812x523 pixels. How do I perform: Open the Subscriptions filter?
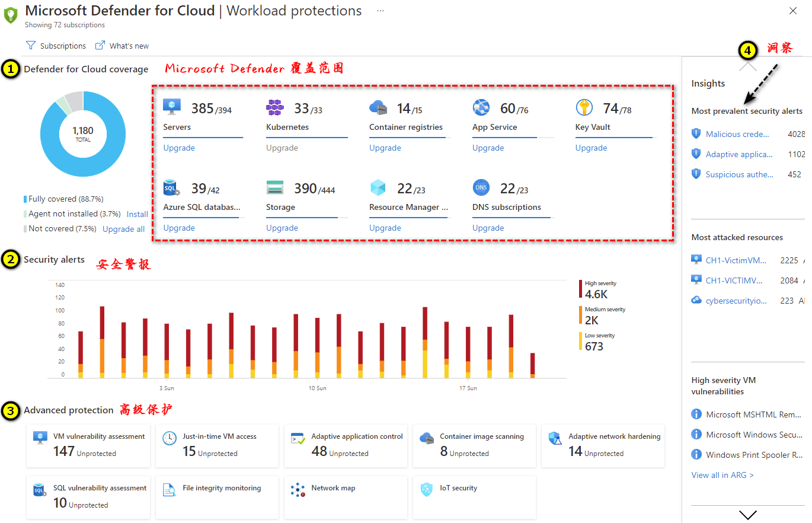coord(56,46)
